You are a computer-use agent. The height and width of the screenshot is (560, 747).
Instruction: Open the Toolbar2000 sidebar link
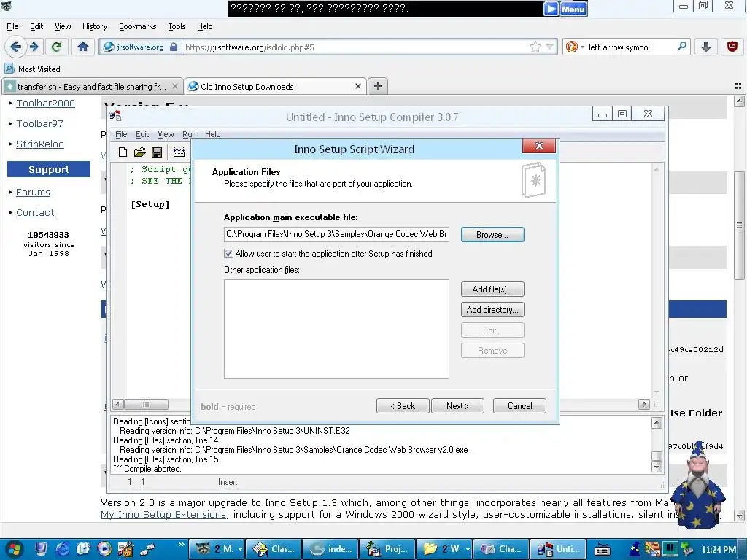click(45, 103)
